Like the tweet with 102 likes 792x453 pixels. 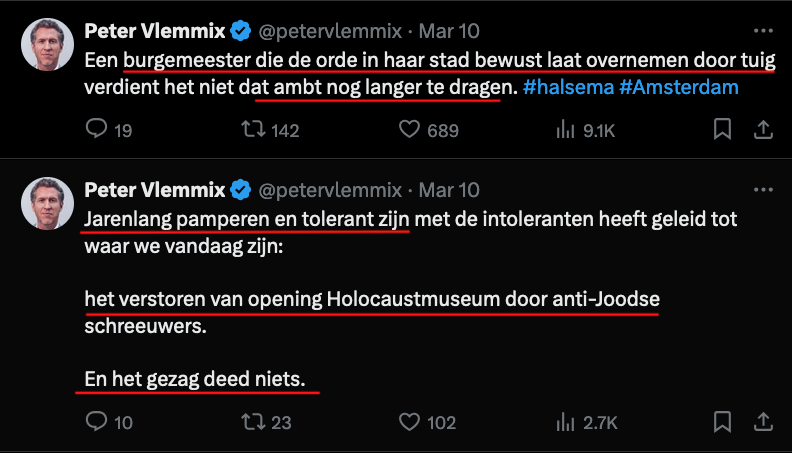408,422
